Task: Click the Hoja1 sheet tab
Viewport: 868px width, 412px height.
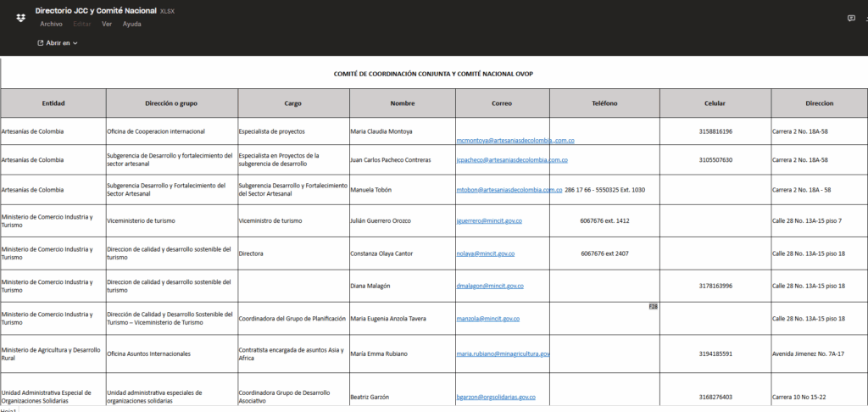Action: (x=8, y=409)
